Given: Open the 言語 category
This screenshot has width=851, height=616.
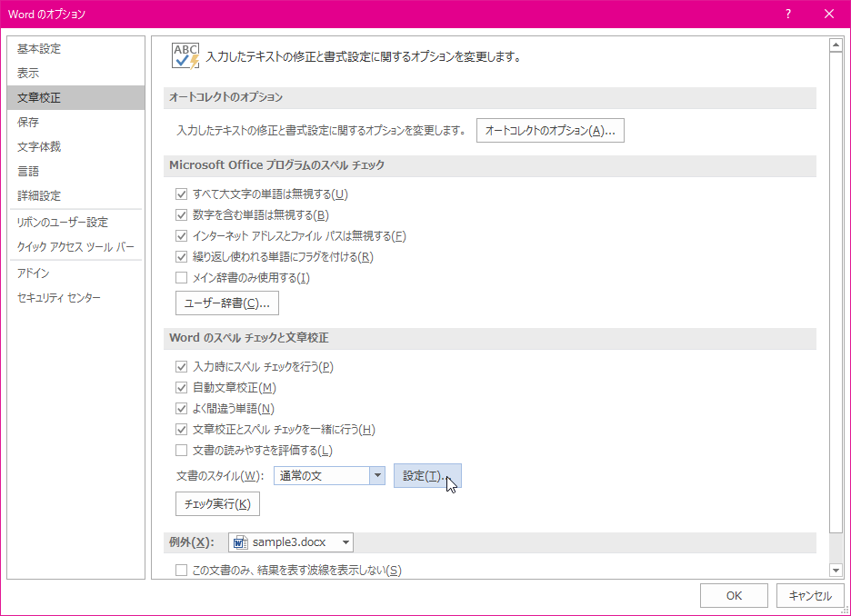Looking at the screenshot, I should coord(76,172).
